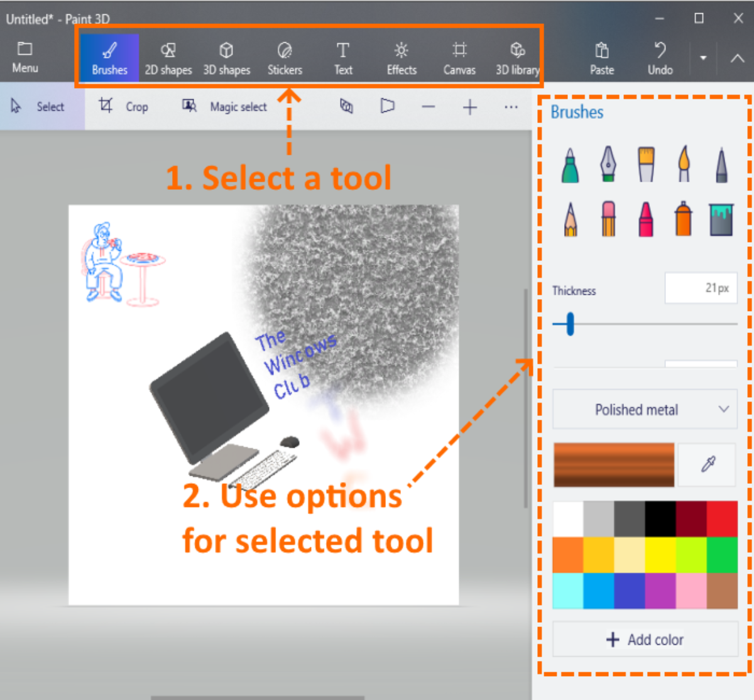
Task: Open the Menu button
Action: click(25, 58)
